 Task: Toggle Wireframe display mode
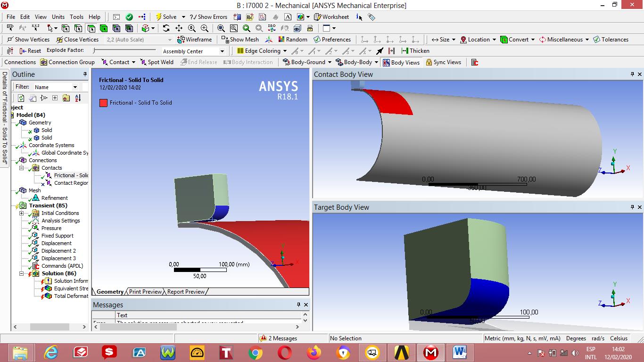pos(194,40)
